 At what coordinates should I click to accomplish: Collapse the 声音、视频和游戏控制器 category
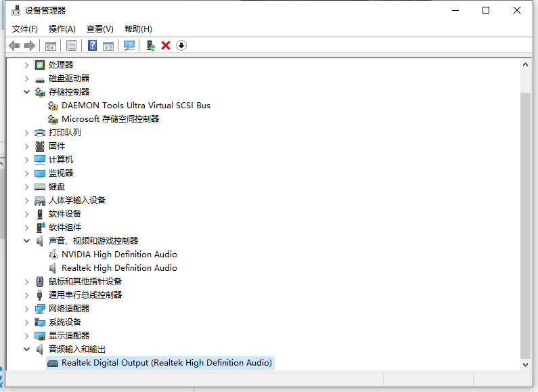[27, 241]
